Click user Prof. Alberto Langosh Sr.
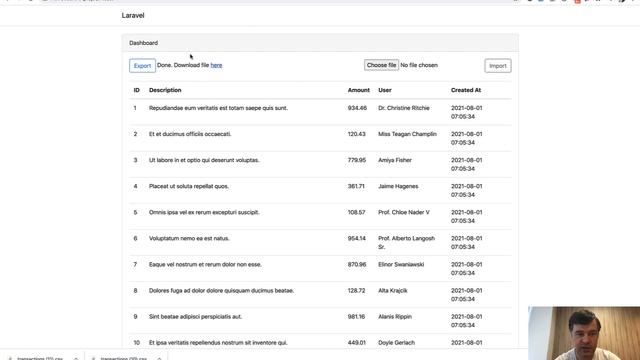The height and width of the screenshot is (360, 640). pyautogui.click(x=407, y=243)
